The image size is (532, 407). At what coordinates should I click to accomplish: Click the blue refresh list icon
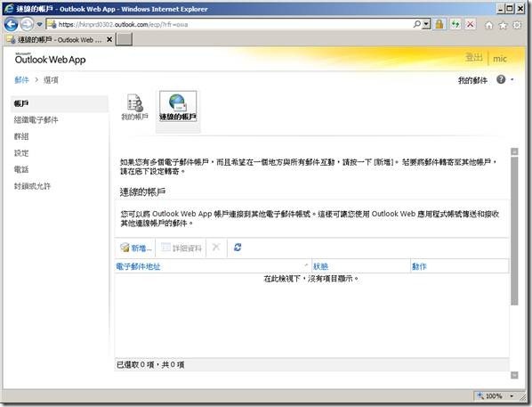pyautogui.click(x=238, y=247)
